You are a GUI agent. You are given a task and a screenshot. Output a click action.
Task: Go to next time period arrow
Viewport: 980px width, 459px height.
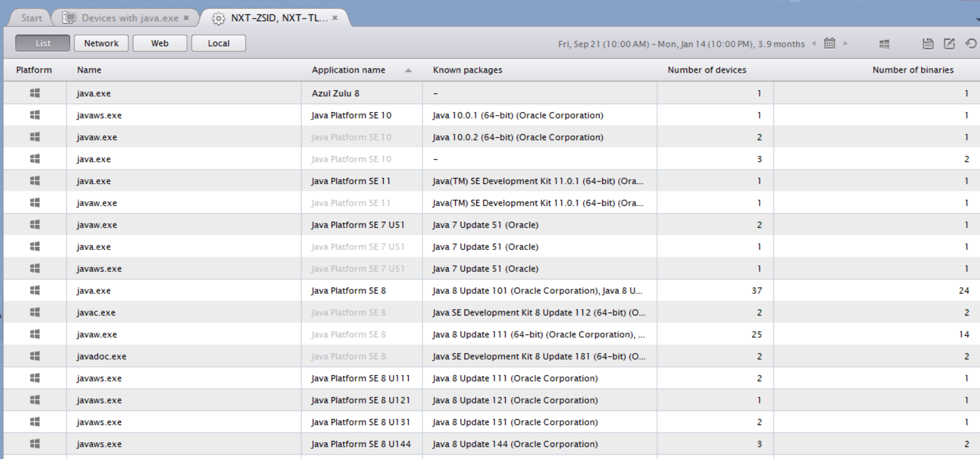click(846, 44)
